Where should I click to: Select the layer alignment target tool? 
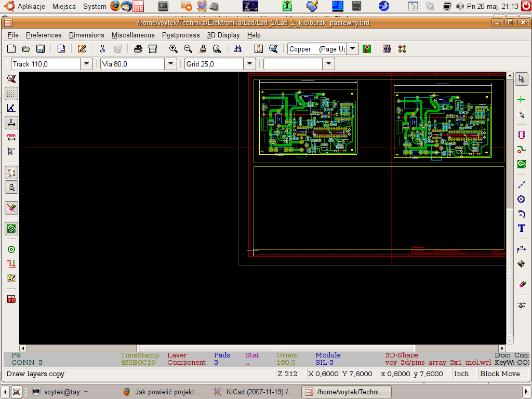click(522, 263)
